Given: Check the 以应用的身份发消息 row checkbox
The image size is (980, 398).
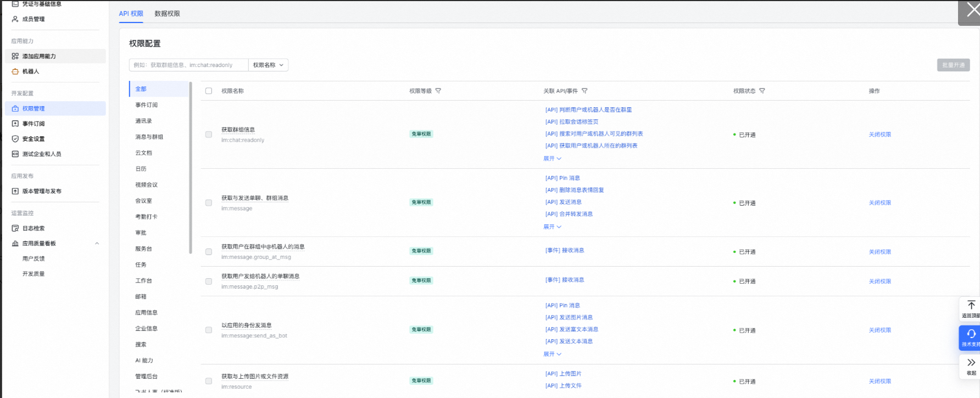Looking at the screenshot, I should click(x=209, y=330).
